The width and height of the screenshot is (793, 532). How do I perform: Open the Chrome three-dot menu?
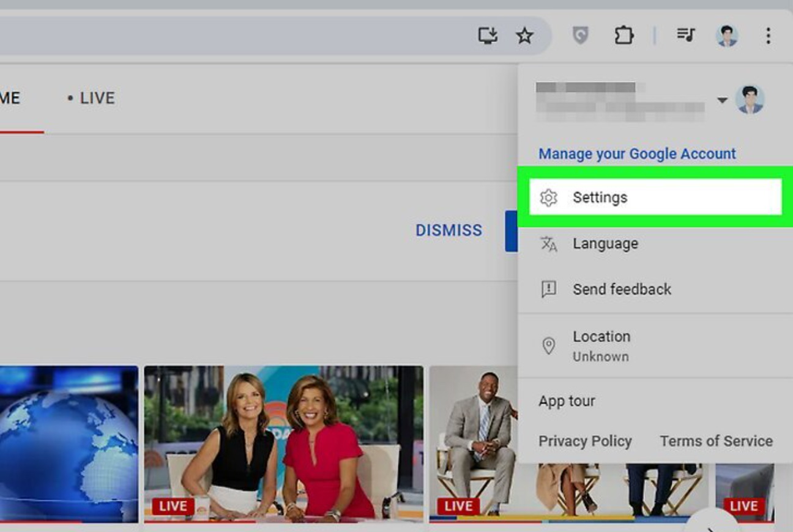[768, 35]
